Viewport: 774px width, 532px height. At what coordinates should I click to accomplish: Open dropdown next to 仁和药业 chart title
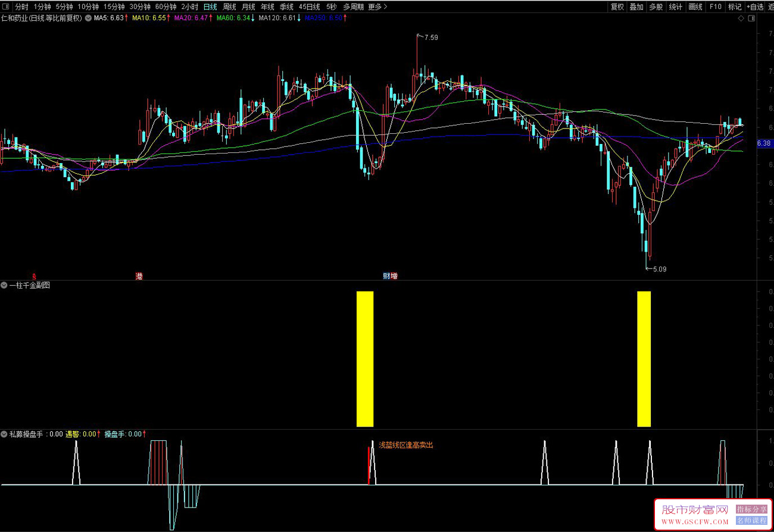(88, 18)
